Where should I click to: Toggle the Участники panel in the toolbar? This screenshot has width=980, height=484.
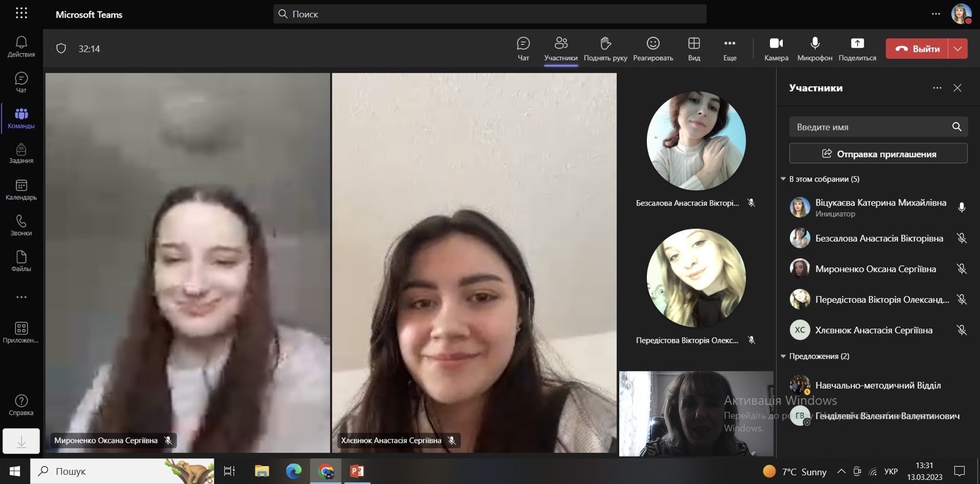coord(560,49)
